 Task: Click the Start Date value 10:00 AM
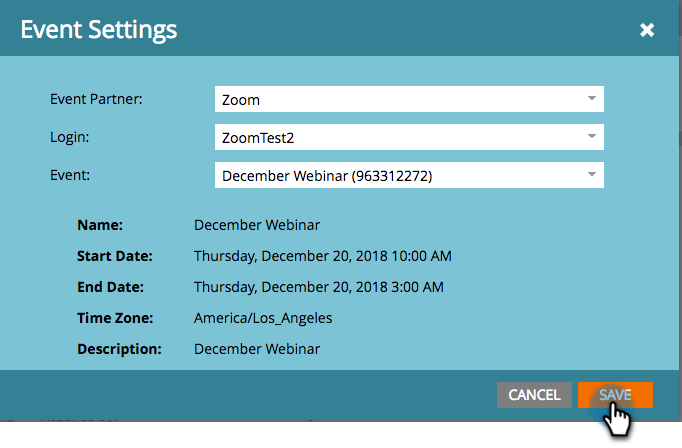(421, 256)
